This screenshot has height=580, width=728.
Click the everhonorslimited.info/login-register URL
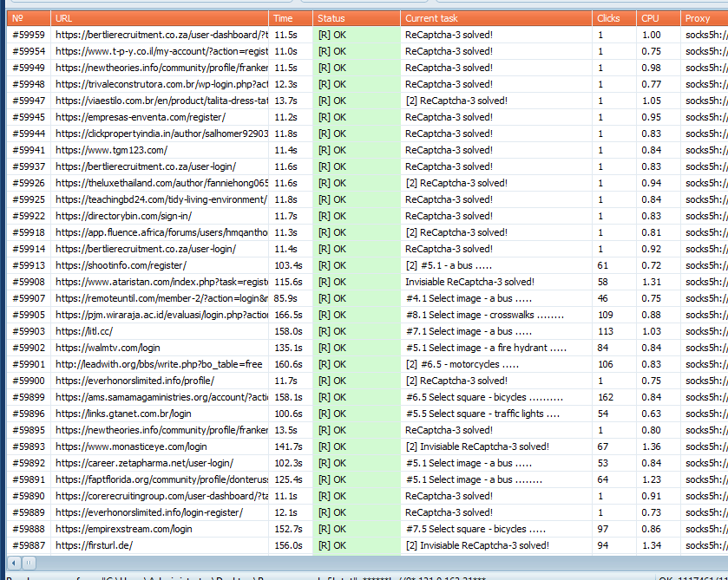click(149, 512)
